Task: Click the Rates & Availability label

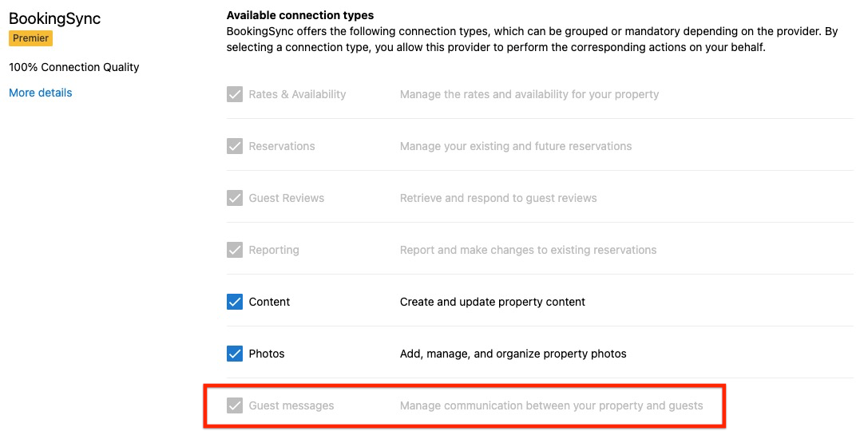Action: pyautogui.click(x=297, y=94)
